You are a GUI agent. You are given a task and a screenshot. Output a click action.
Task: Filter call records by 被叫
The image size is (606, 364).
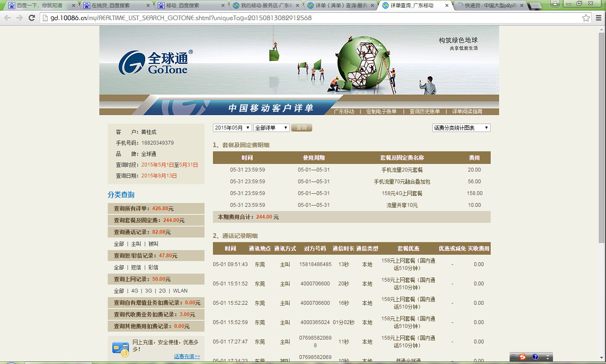coord(153,244)
